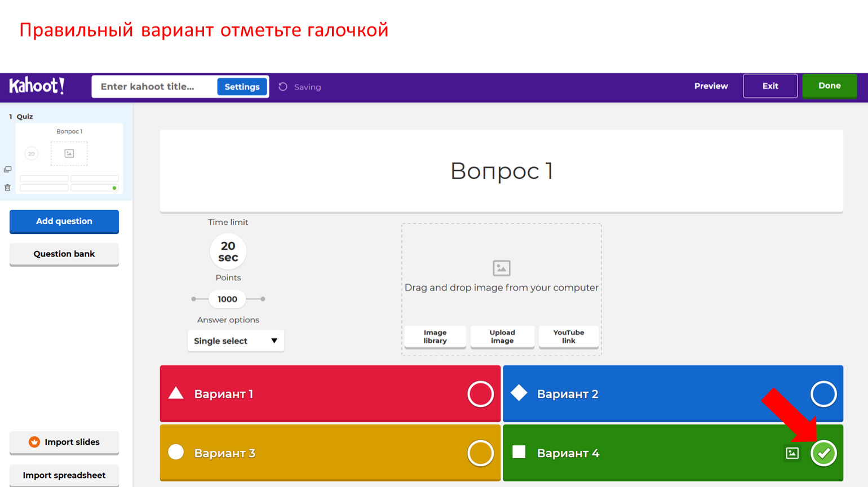Click the trash delete question icon

point(8,188)
